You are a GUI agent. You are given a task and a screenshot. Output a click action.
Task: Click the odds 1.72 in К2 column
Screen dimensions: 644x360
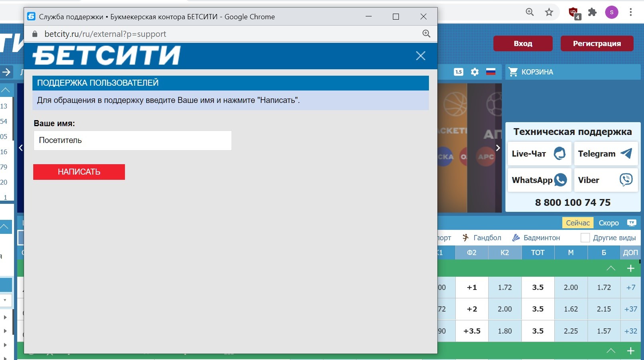point(505,288)
